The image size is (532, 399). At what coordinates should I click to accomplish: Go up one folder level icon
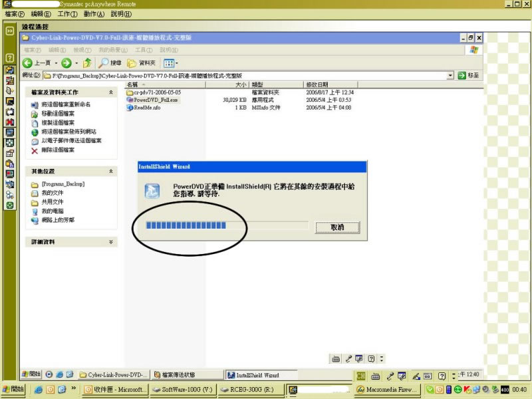point(87,63)
